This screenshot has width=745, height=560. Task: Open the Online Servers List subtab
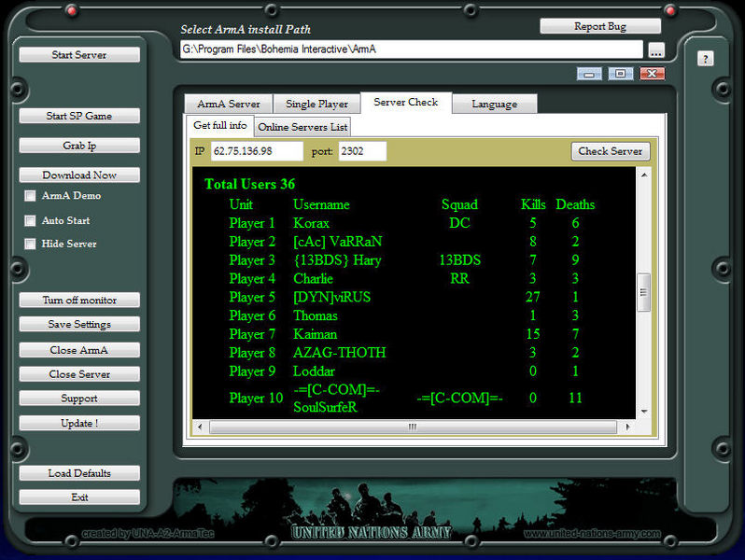[302, 127]
